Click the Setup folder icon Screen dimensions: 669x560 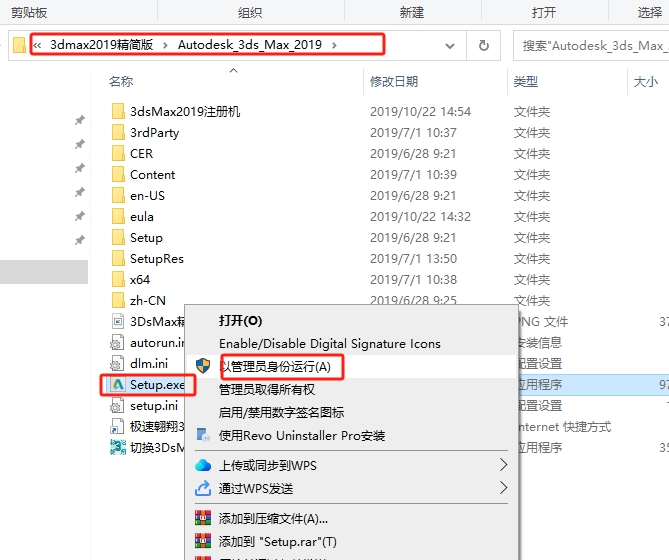click(x=118, y=237)
